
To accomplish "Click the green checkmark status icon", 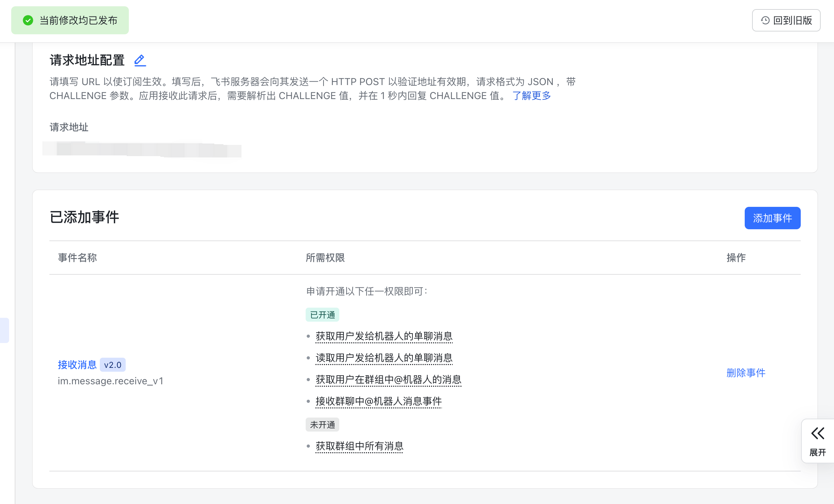I will [28, 20].
